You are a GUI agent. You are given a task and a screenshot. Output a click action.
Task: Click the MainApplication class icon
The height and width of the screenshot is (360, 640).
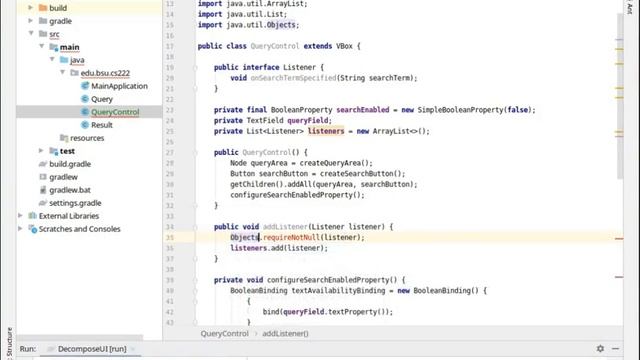tap(85, 86)
